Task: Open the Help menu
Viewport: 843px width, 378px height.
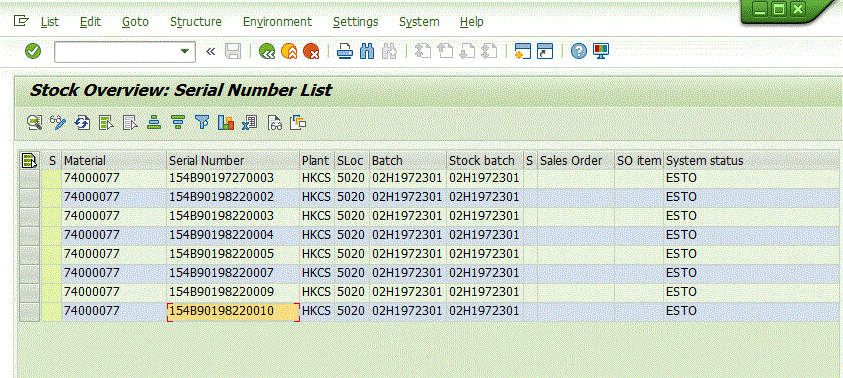Action: click(x=471, y=22)
